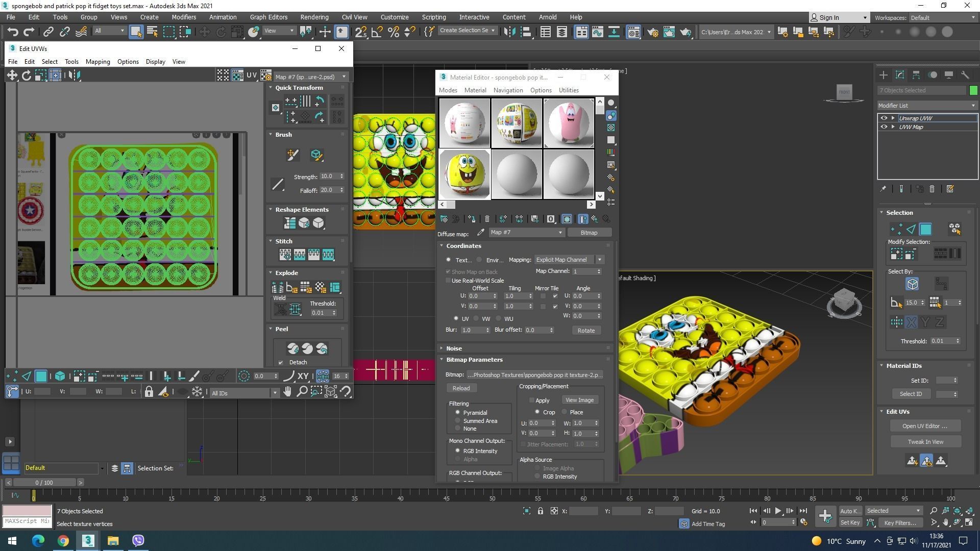Select the Envir... mapping radio button
The height and width of the screenshot is (551, 980).
click(479, 260)
